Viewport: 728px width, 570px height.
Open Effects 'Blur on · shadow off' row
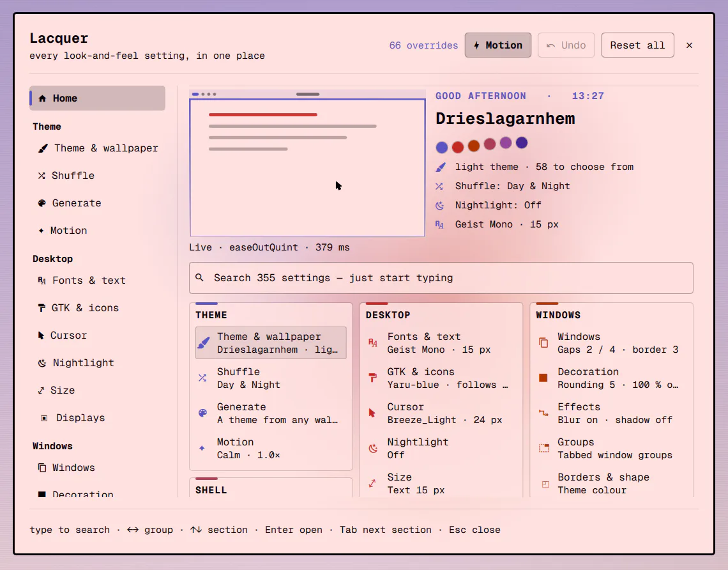(x=611, y=413)
